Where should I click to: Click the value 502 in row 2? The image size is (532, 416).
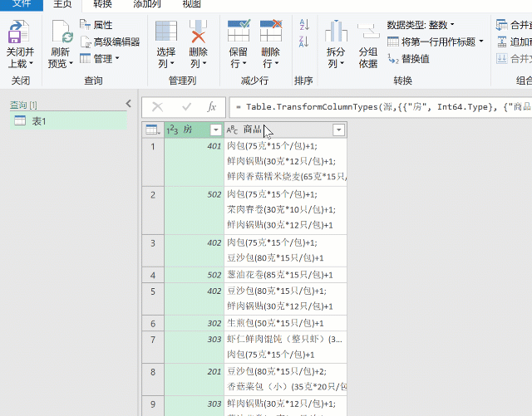(214, 194)
